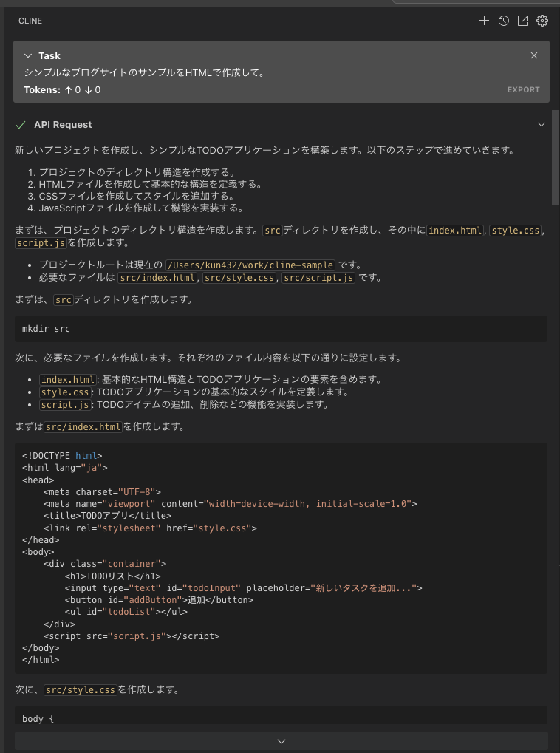Open Cline in editor pop-out icon
560x753 pixels.
522,21
